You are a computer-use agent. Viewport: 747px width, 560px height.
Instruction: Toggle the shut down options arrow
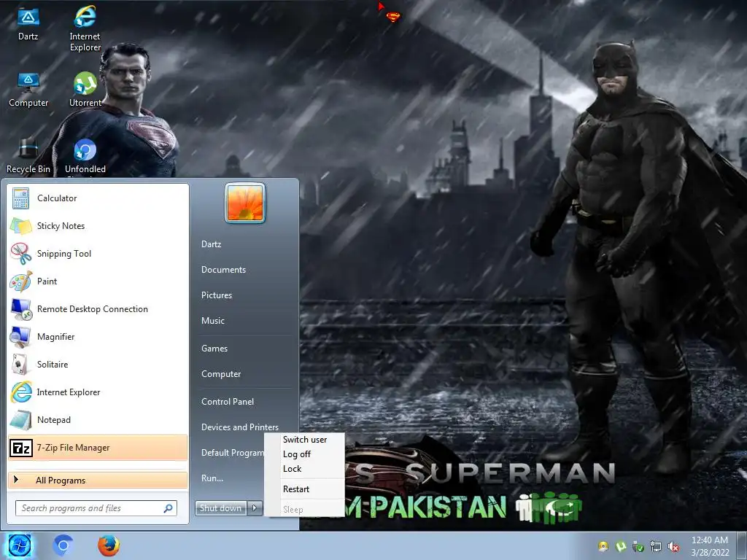point(255,508)
